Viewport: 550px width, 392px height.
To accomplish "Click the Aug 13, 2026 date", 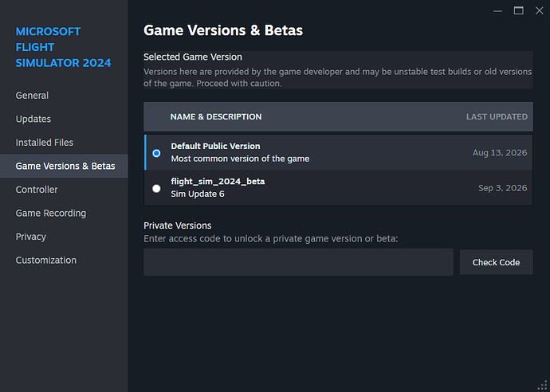I will (x=500, y=153).
